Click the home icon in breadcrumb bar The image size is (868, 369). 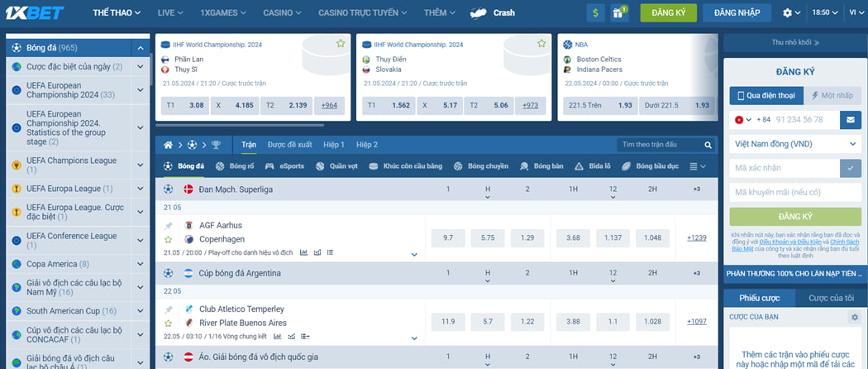pyautogui.click(x=169, y=145)
